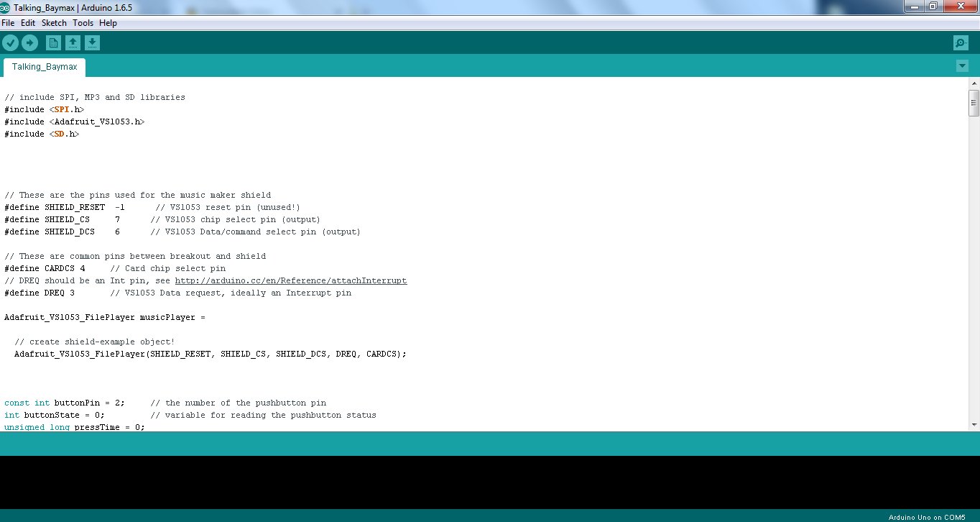Click the "const int buttonPin = 2;" line
This screenshot has height=522, width=980.
(165, 403)
